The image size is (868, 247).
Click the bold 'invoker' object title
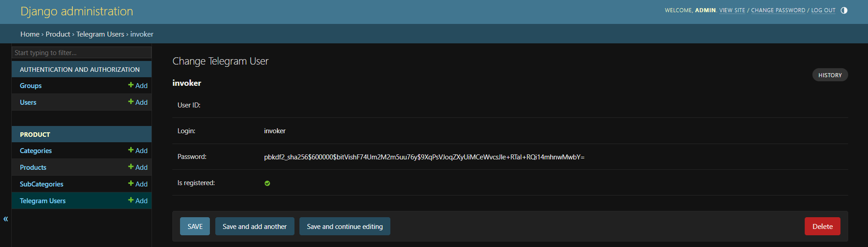(x=187, y=83)
